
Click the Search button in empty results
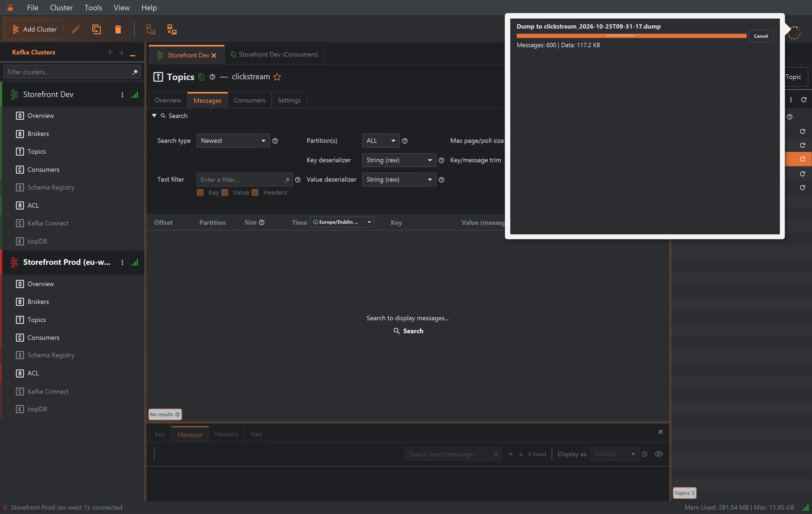pyautogui.click(x=408, y=331)
